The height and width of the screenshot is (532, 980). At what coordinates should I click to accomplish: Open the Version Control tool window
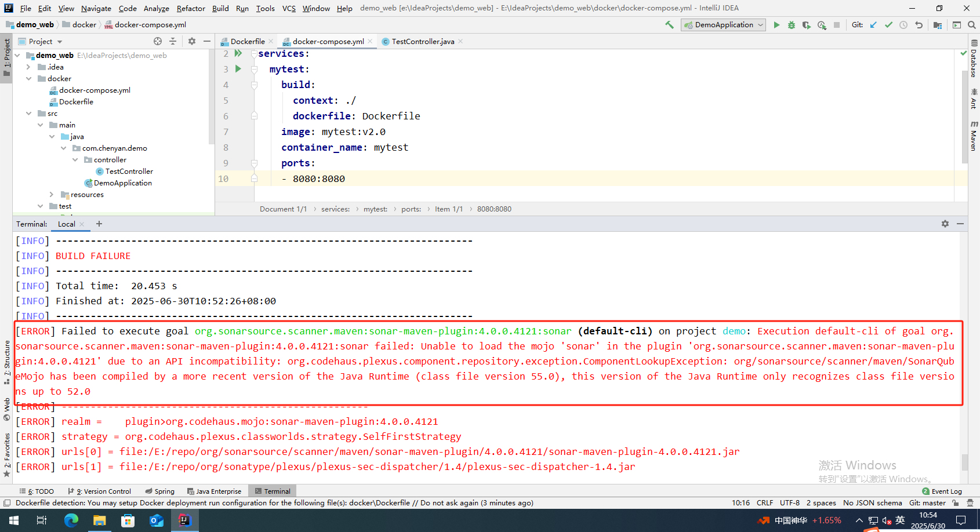[99, 491]
